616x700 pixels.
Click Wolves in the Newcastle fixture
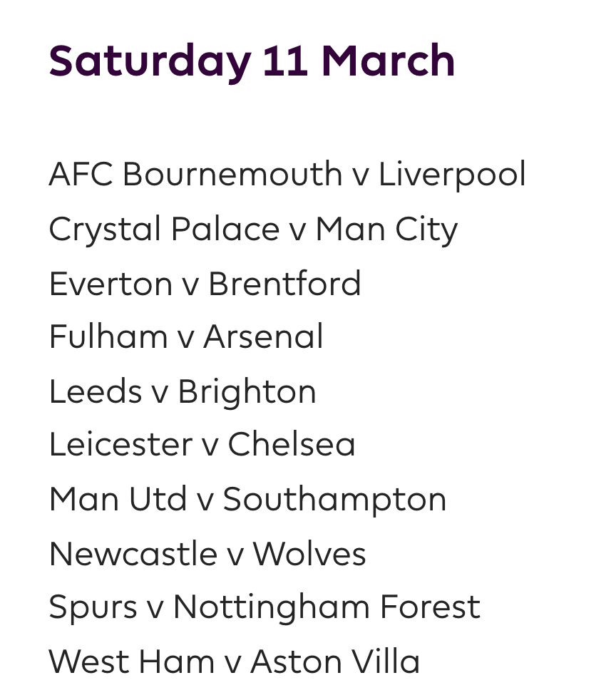tap(309, 554)
